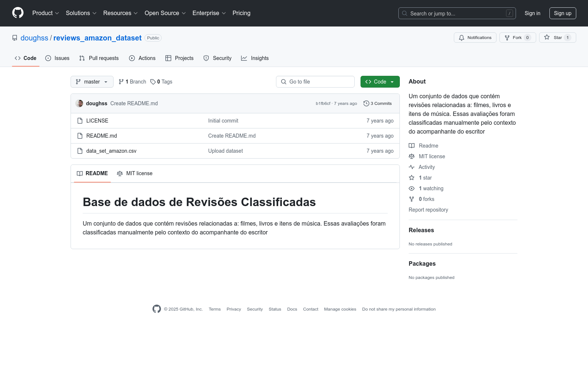Viewport: 588px width, 368px height.
Task: Click doughss avatar in commit row
Action: [79, 103]
